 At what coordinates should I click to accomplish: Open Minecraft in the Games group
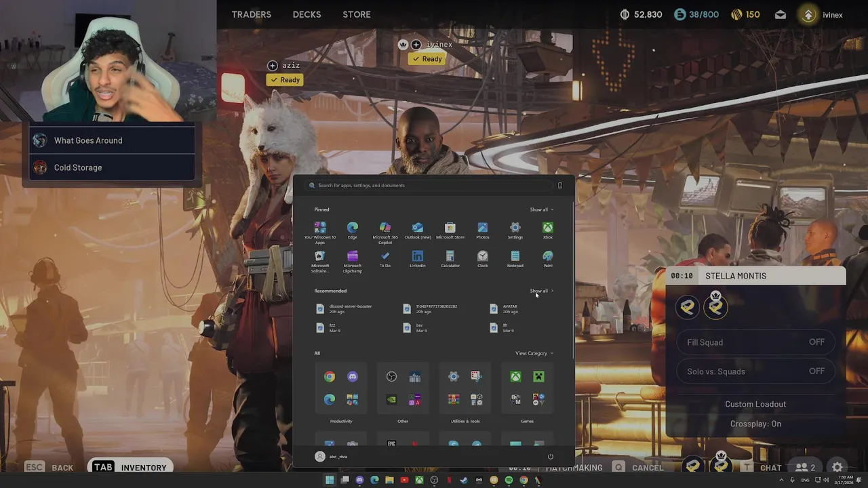coord(538,377)
